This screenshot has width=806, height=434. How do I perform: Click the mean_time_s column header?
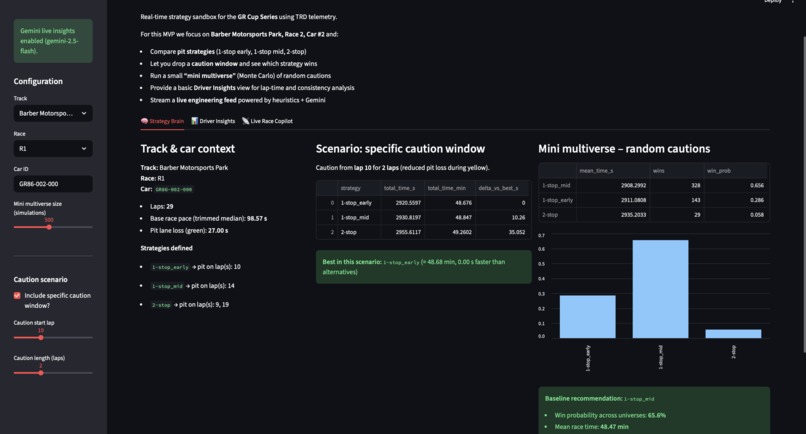613,171
